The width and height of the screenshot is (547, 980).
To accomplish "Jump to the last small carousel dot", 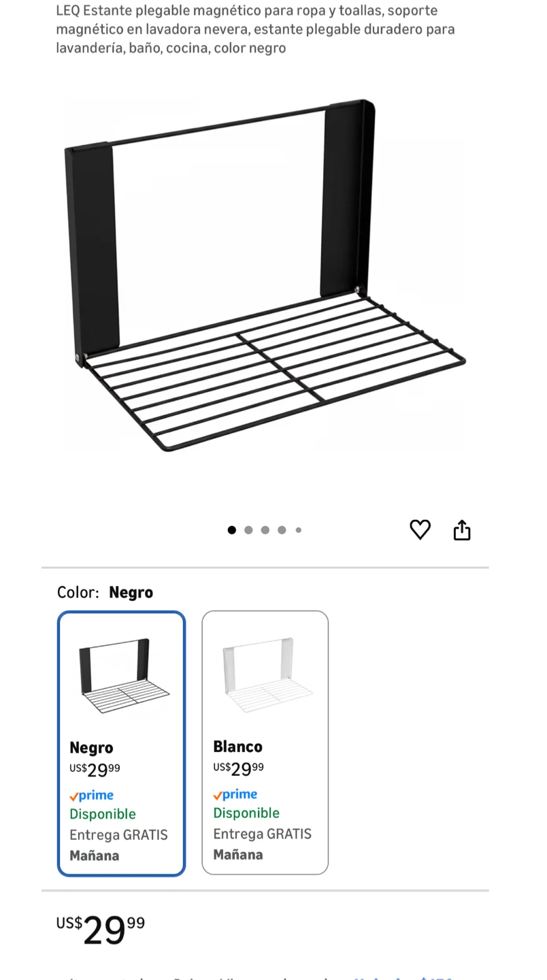I will coord(298,530).
